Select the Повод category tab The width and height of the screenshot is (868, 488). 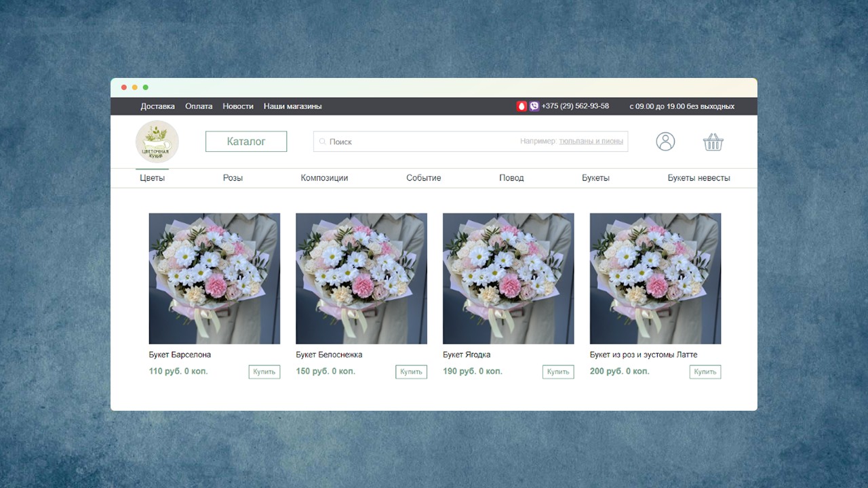tap(511, 178)
